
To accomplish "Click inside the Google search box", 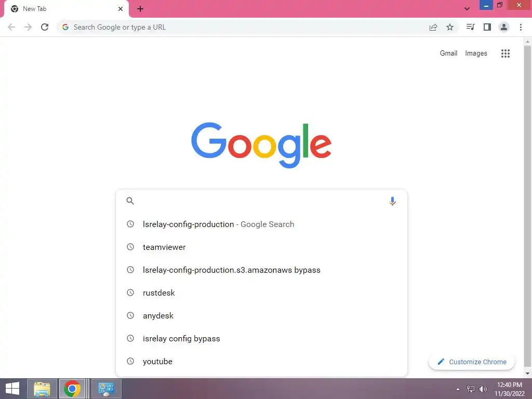I will (261, 201).
